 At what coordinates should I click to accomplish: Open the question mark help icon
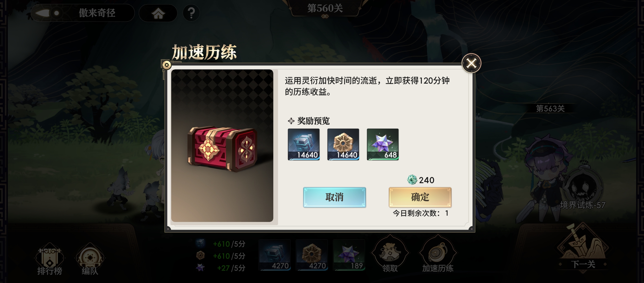pyautogui.click(x=191, y=13)
